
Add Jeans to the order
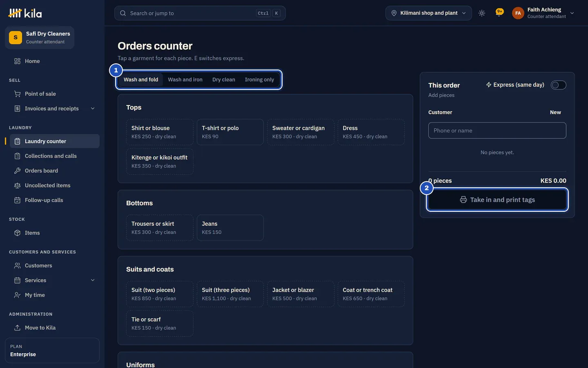[230, 228]
